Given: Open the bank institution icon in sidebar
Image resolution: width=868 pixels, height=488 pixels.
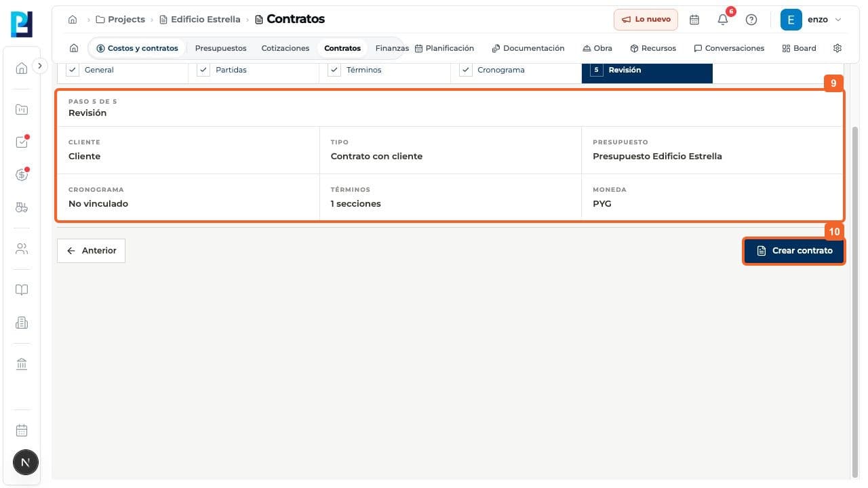Looking at the screenshot, I should pyautogui.click(x=22, y=365).
